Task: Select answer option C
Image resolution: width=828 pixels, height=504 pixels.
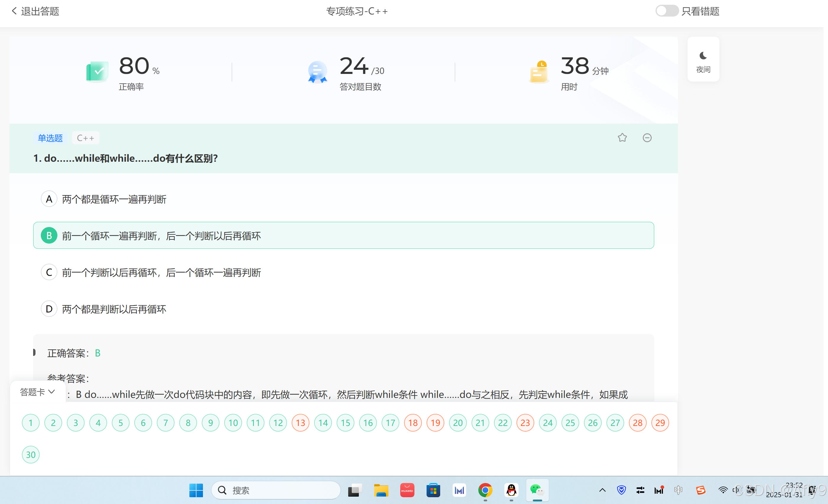Action: [49, 272]
